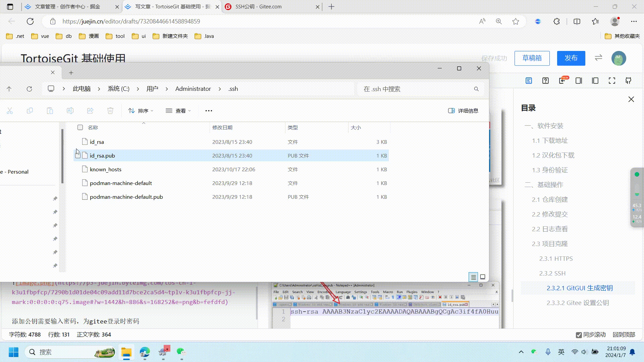This screenshot has width=644, height=362.
Task: Expand the chevron after 用户 breadcrumb
Action: 167,89
